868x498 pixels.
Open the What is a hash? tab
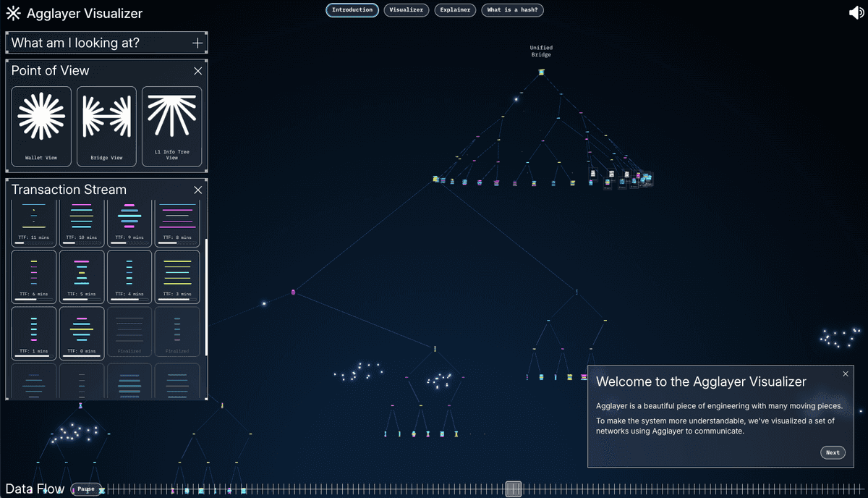coord(513,10)
